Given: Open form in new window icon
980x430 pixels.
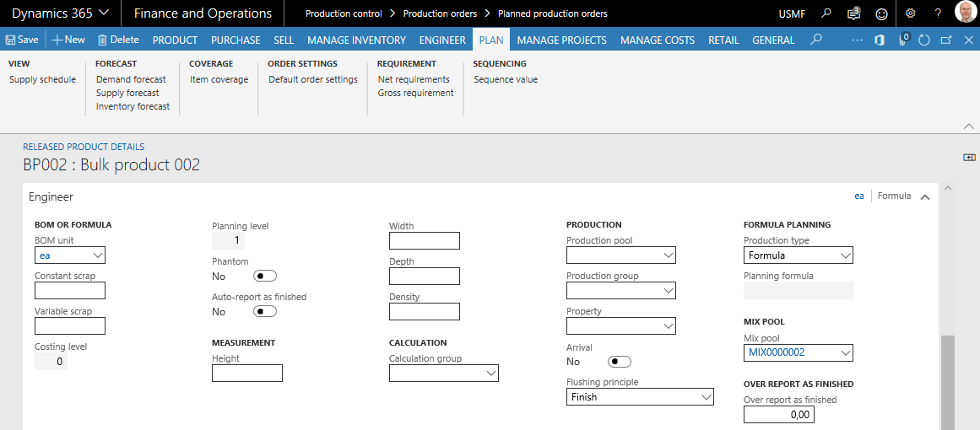Looking at the screenshot, I should 946,40.
